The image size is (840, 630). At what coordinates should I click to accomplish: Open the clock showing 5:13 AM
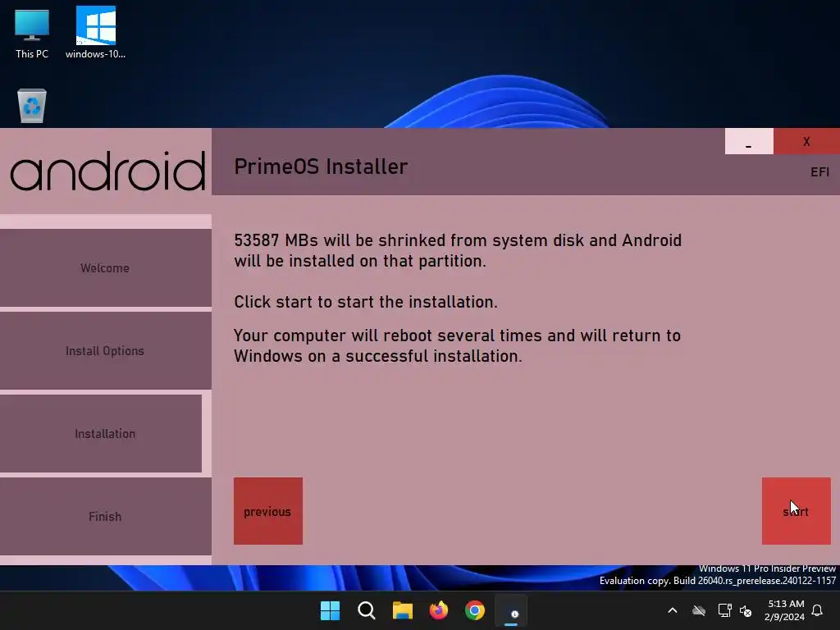point(785,610)
